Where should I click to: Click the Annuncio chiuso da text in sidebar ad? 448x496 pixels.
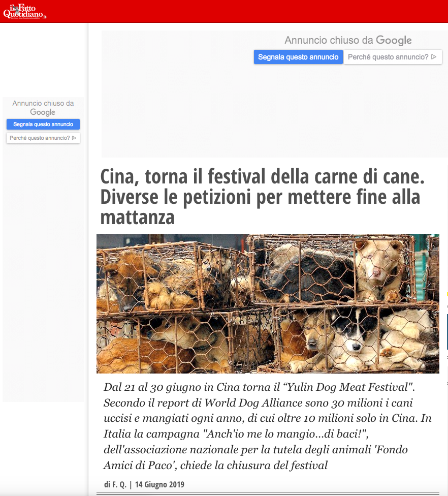click(43, 103)
